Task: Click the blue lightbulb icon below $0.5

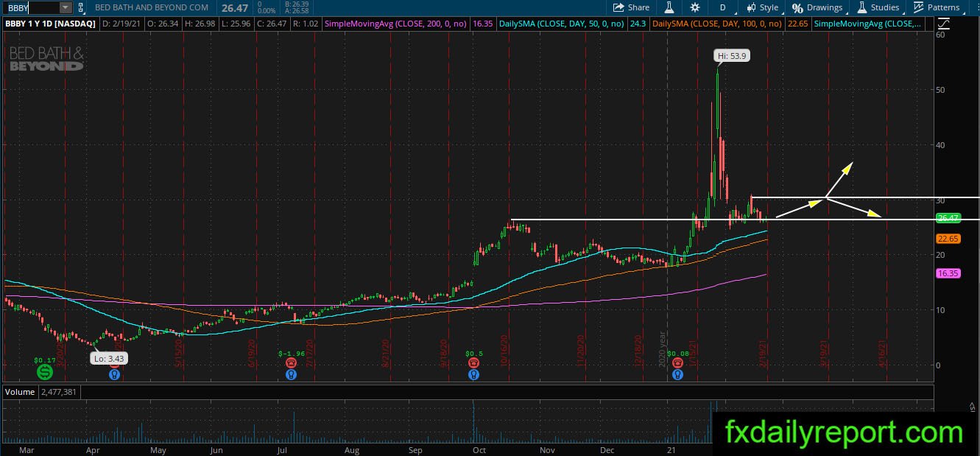Action: point(473,374)
